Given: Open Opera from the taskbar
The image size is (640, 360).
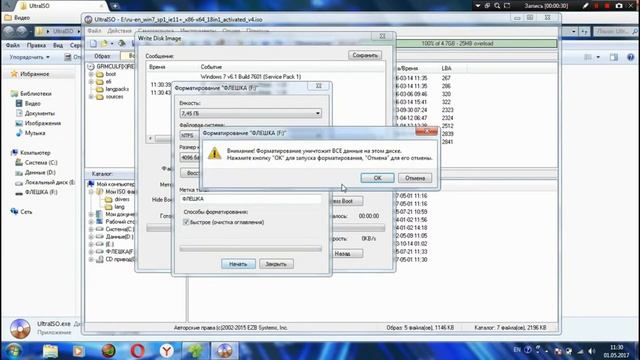Looking at the screenshot, I should pos(138,351).
